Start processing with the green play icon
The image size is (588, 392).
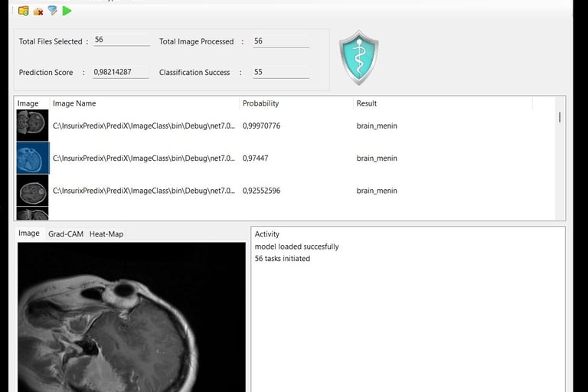point(67,11)
